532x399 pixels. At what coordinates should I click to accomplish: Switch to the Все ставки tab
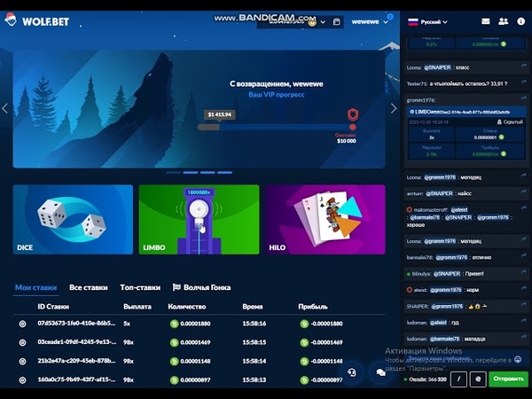pyautogui.click(x=88, y=287)
